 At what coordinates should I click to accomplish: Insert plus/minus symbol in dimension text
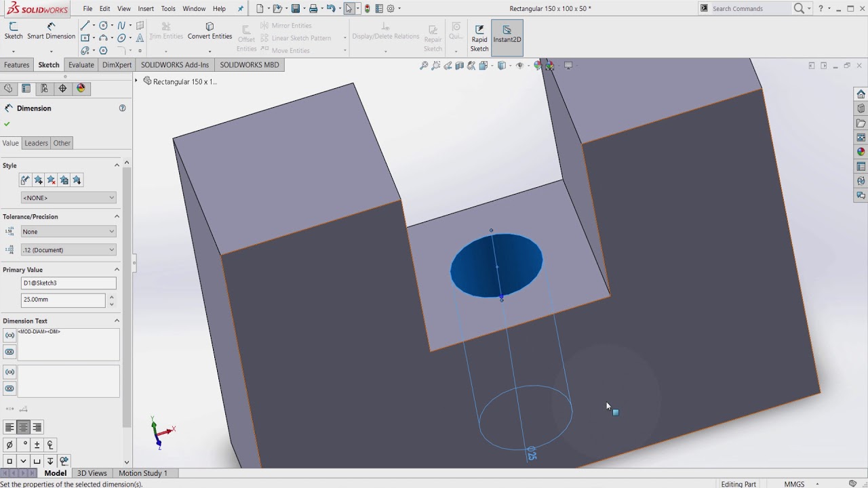pos(37,445)
